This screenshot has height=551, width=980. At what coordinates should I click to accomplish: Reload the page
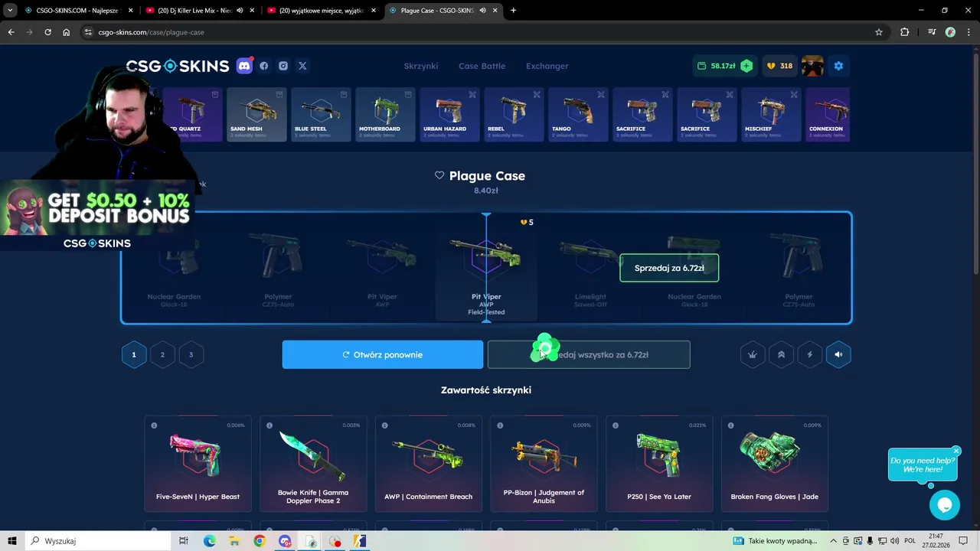pyautogui.click(x=47, y=32)
